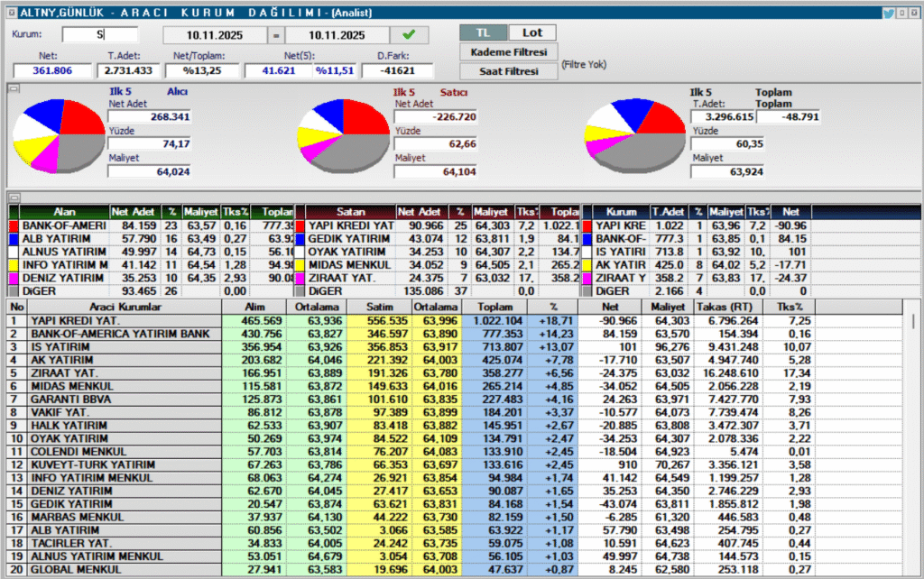Switch to Lot view toggle
Image resolution: width=924 pixels, height=579 pixels.
coord(532,33)
